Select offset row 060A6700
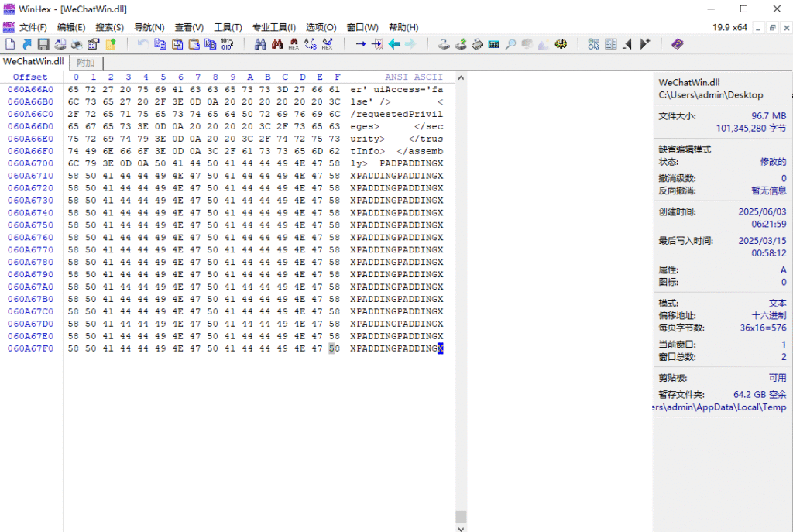Screen dimensions: 793x532 [x=30, y=163]
